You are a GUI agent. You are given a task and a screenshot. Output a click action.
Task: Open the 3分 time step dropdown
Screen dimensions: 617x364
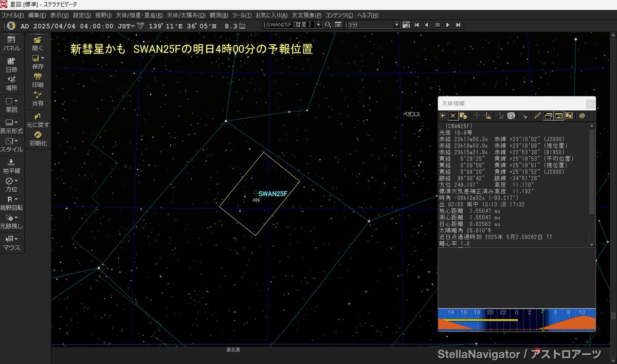pyautogui.click(x=396, y=24)
